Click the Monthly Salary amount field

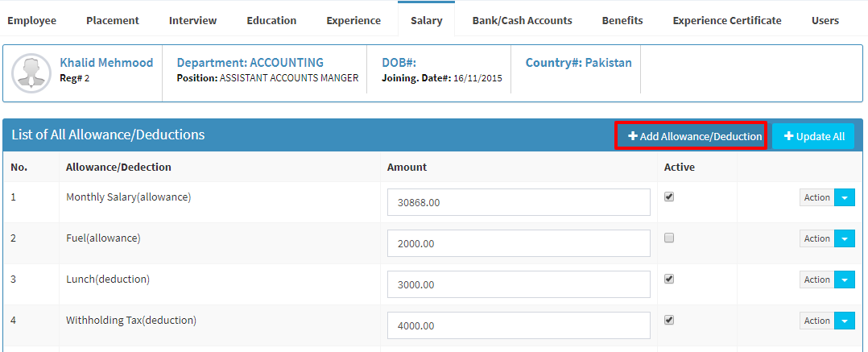point(519,202)
